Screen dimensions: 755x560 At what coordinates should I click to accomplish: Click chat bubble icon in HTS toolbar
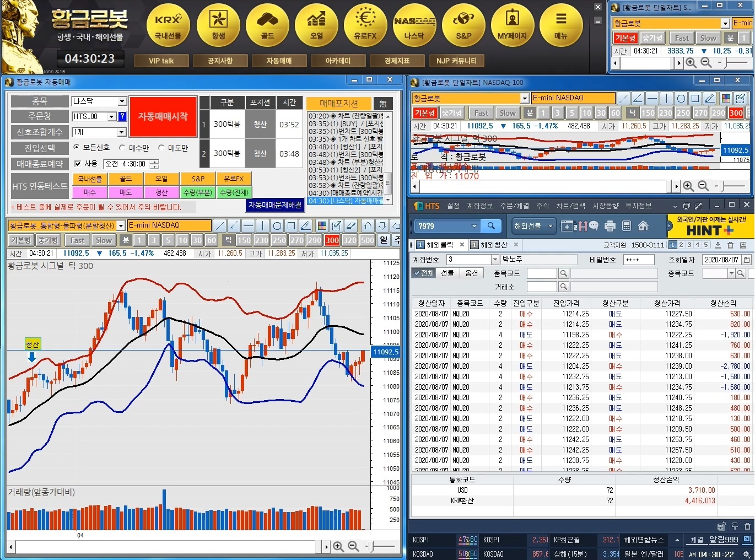point(593,225)
